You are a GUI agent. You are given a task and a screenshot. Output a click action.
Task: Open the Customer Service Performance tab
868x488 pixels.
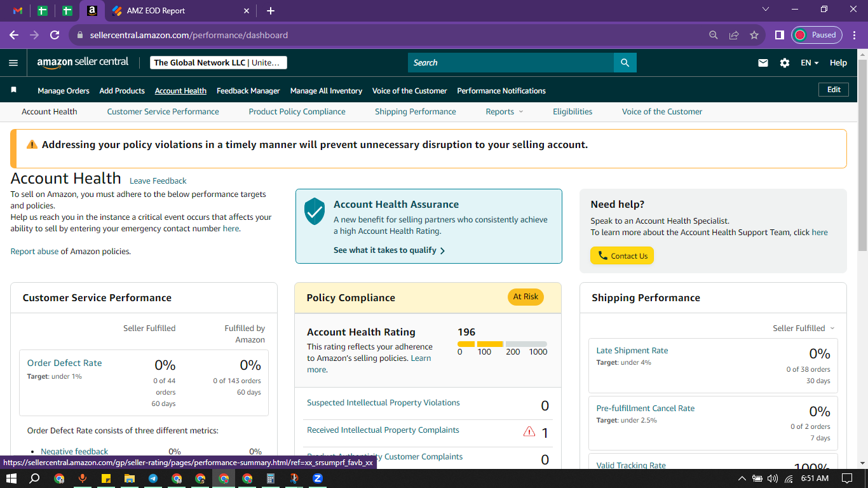(x=163, y=111)
